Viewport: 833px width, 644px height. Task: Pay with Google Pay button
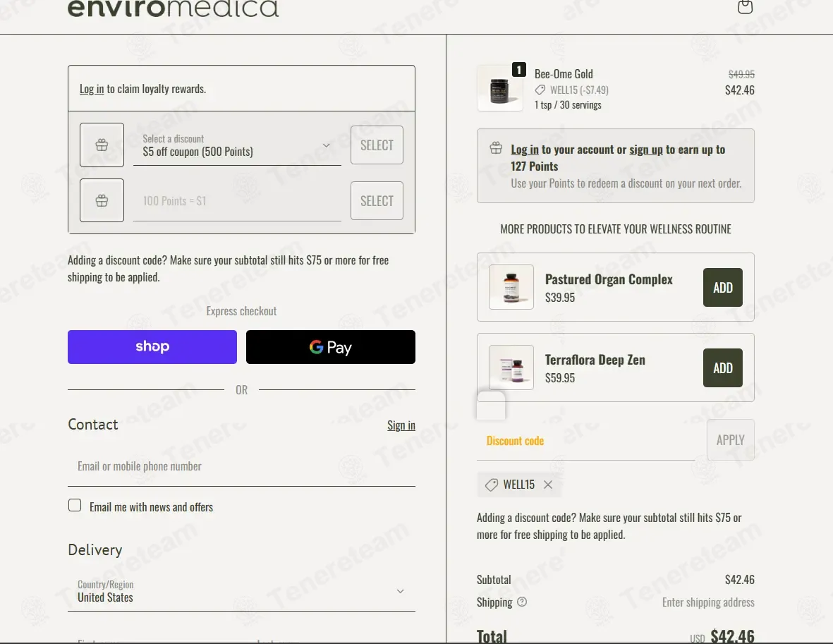point(330,347)
